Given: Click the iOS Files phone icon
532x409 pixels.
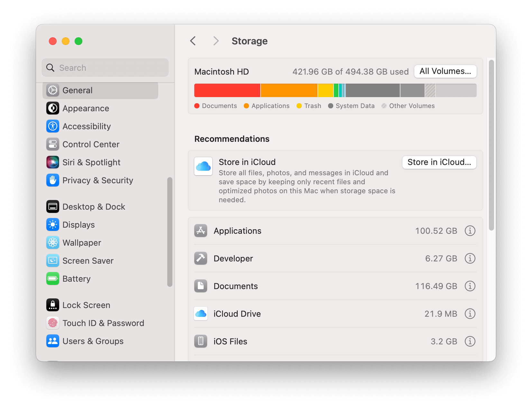Looking at the screenshot, I should pyautogui.click(x=201, y=341).
